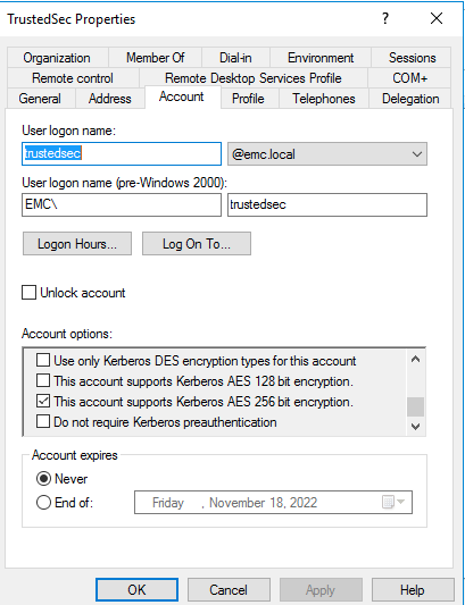Click in the Account options scrollbar thumb
The height and width of the screenshot is (606, 466).
click(416, 407)
